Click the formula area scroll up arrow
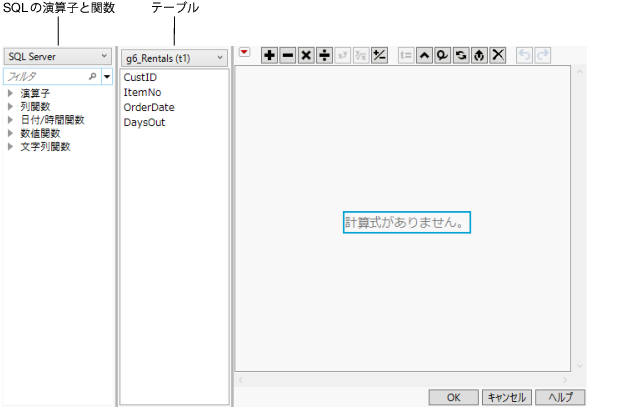Screen dimensions: 619x408 (580, 72)
